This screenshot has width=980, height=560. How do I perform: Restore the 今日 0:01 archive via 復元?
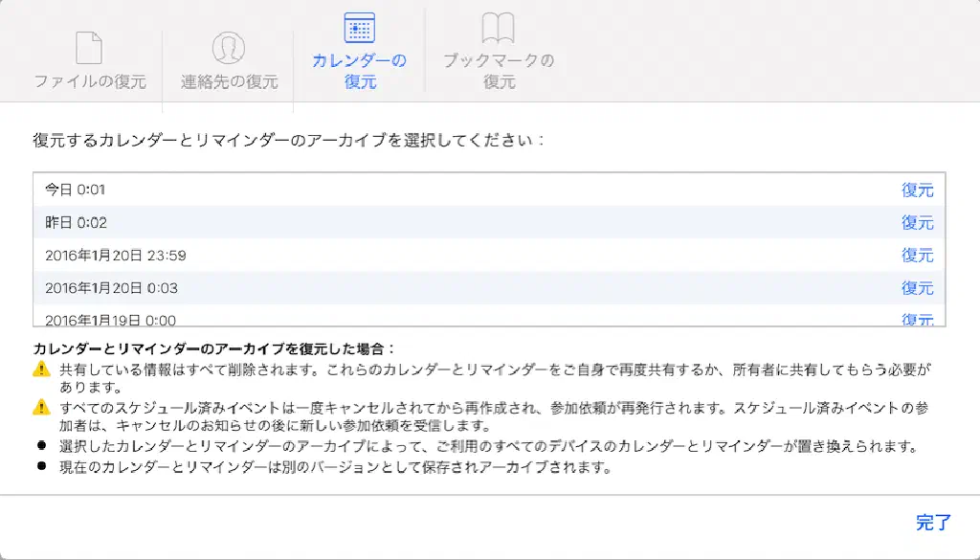[x=917, y=190]
